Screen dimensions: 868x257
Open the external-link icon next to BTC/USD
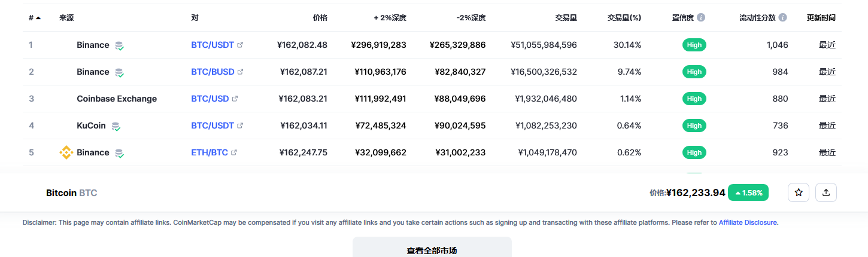pyautogui.click(x=235, y=99)
